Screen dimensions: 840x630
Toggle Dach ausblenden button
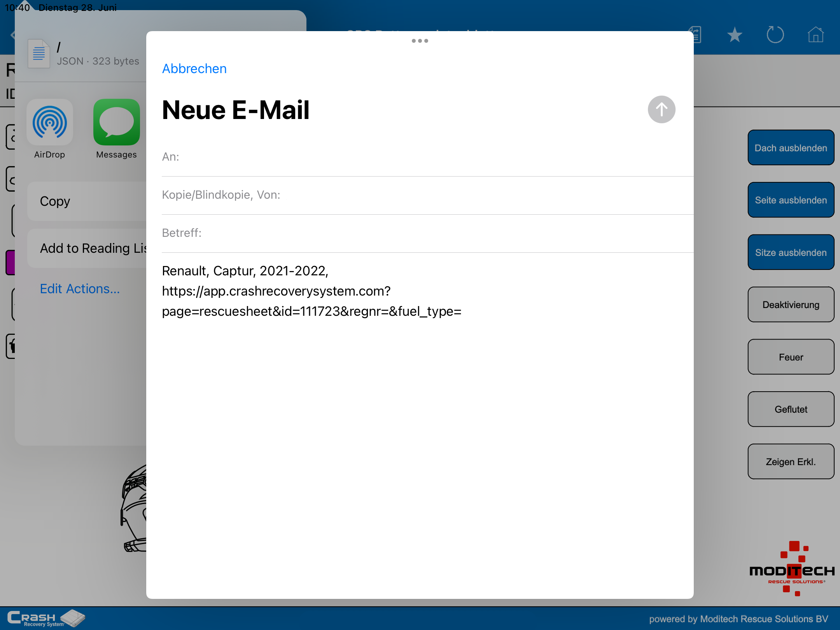tap(791, 148)
